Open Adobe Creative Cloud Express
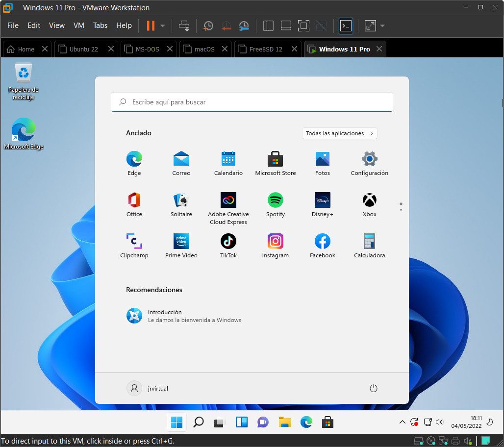The width and height of the screenshot is (504, 447). (228, 209)
